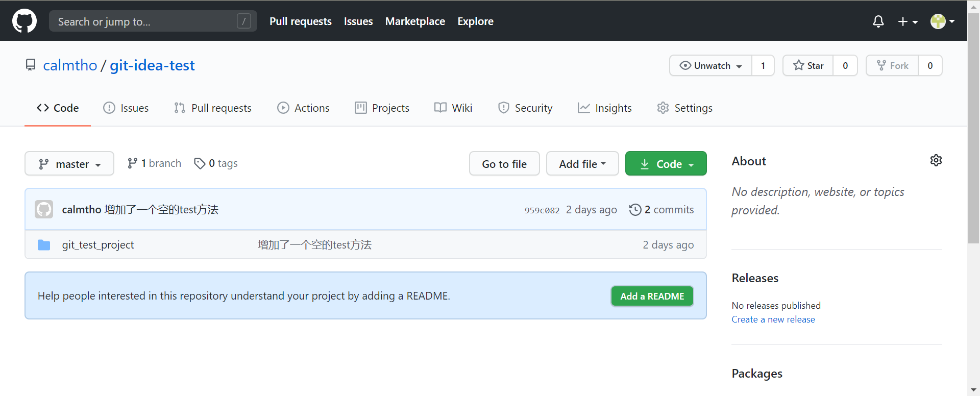This screenshot has height=396, width=980.
Task: Open Pull requests in top navigation
Action: point(300,21)
